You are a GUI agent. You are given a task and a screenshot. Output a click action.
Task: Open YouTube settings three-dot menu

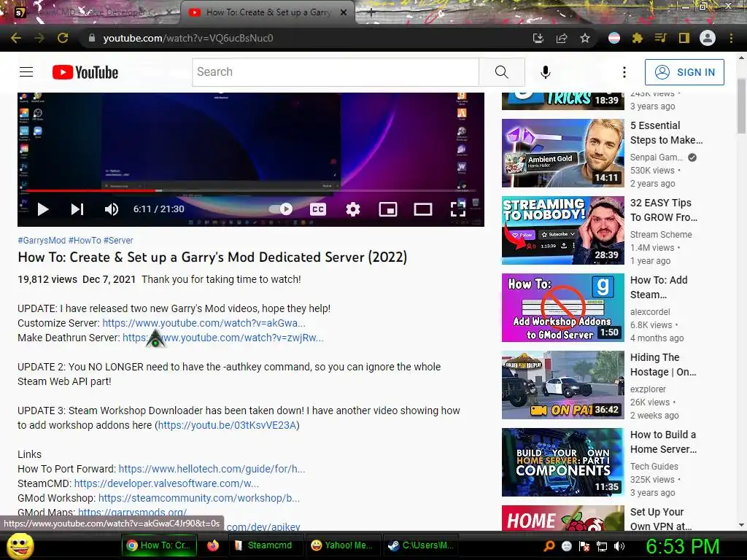tap(624, 72)
